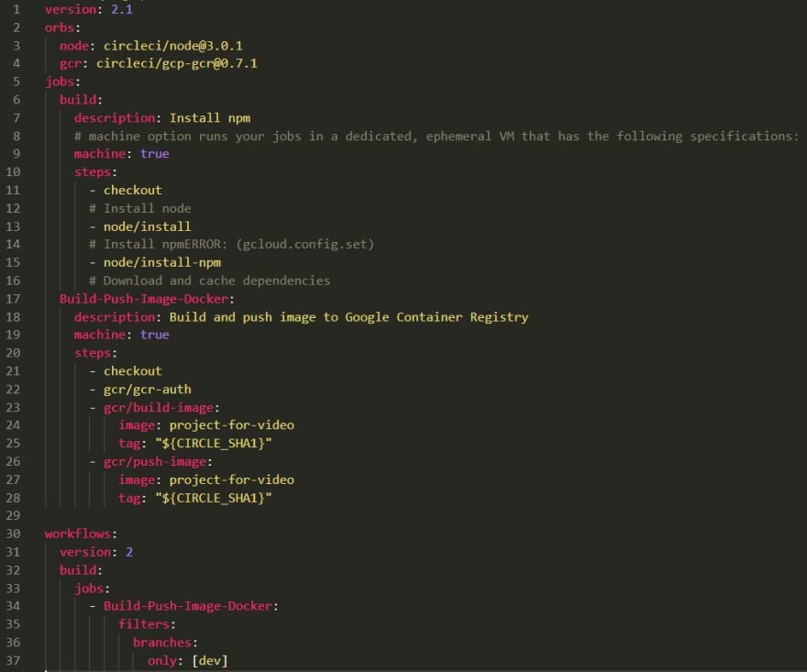807x672 pixels.
Task: Click the 'jobs:' key on line 5
Action: [x=62, y=82]
